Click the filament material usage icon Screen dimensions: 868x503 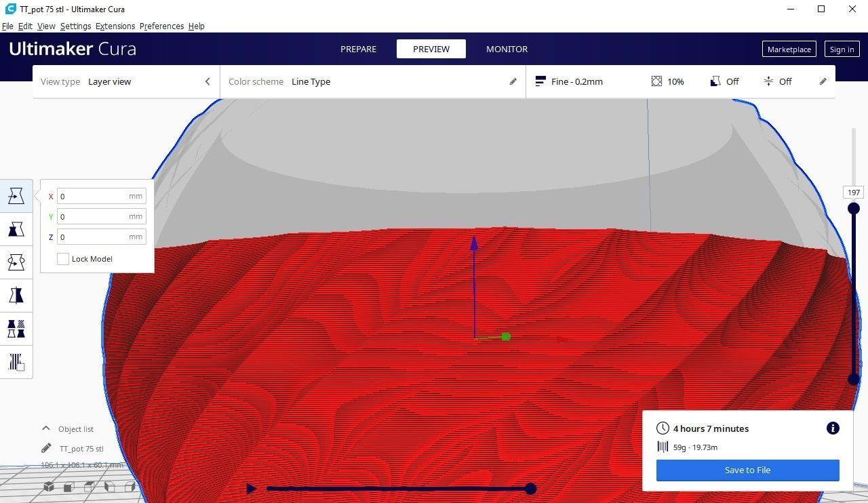point(663,447)
